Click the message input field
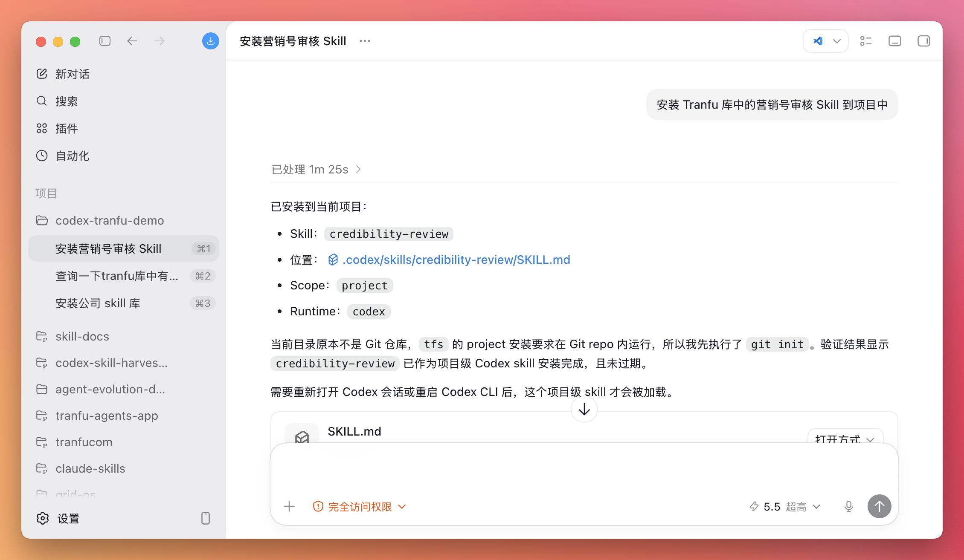964x560 pixels. 584,469
